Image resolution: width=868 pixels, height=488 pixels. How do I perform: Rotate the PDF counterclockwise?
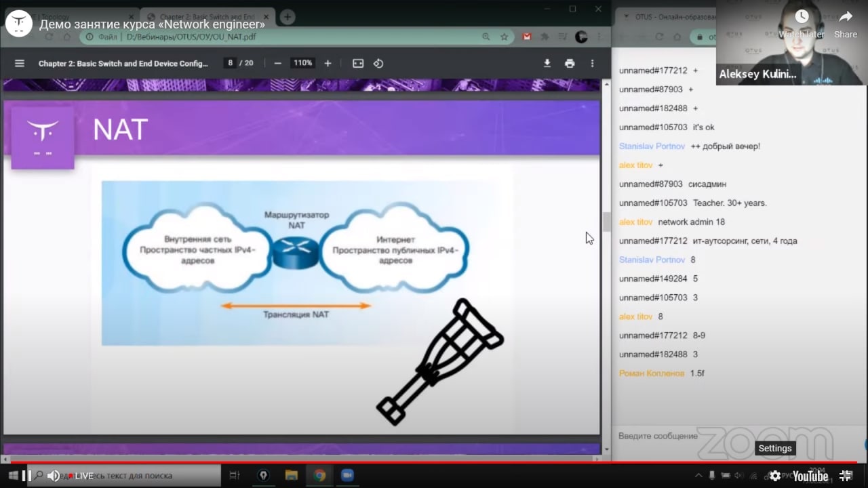[378, 63]
